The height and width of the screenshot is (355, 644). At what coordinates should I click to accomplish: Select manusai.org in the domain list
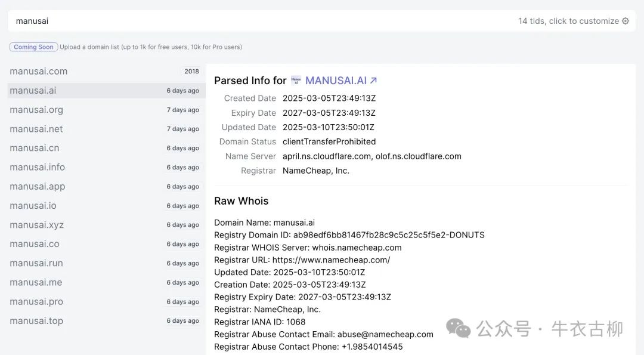point(106,110)
